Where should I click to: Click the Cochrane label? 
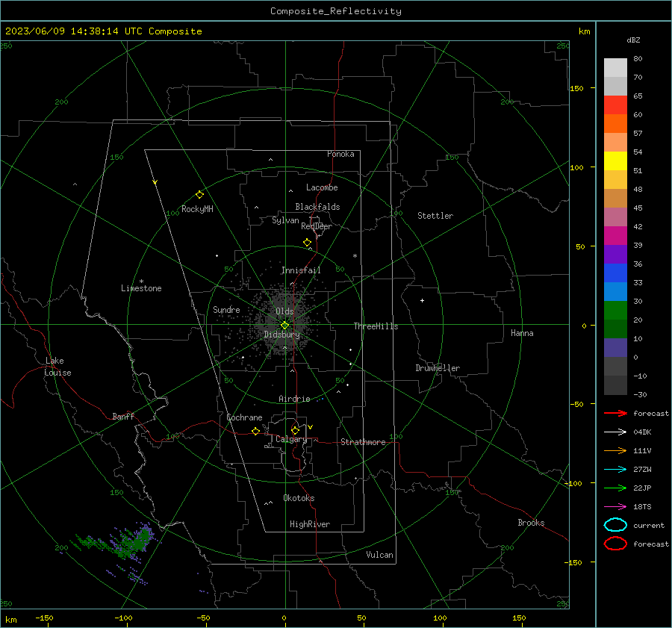244,417
